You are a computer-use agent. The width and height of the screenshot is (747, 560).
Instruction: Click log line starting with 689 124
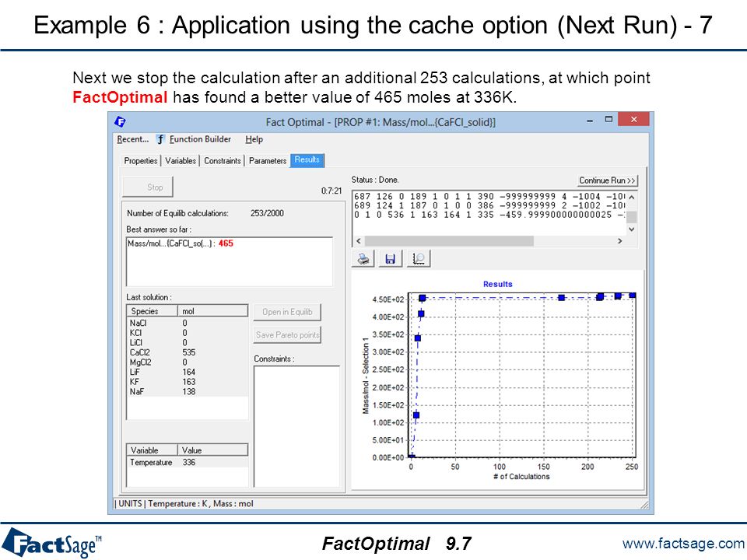(x=489, y=205)
